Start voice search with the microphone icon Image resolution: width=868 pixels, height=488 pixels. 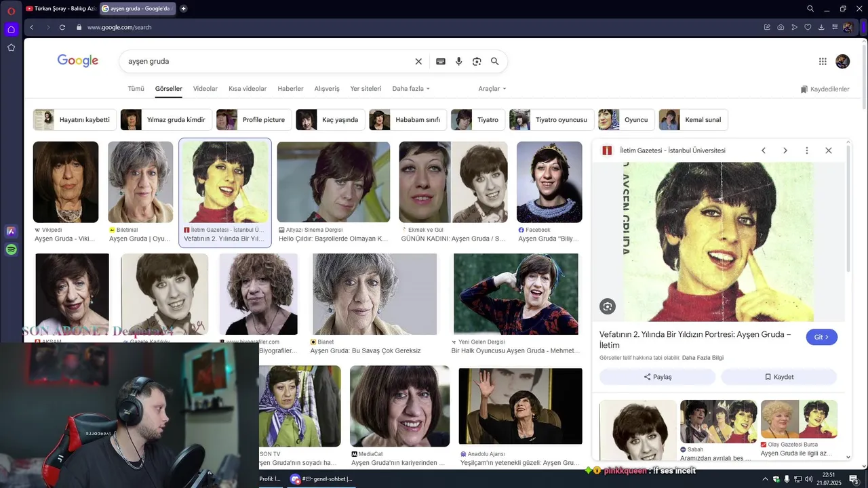[x=459, y=61]
